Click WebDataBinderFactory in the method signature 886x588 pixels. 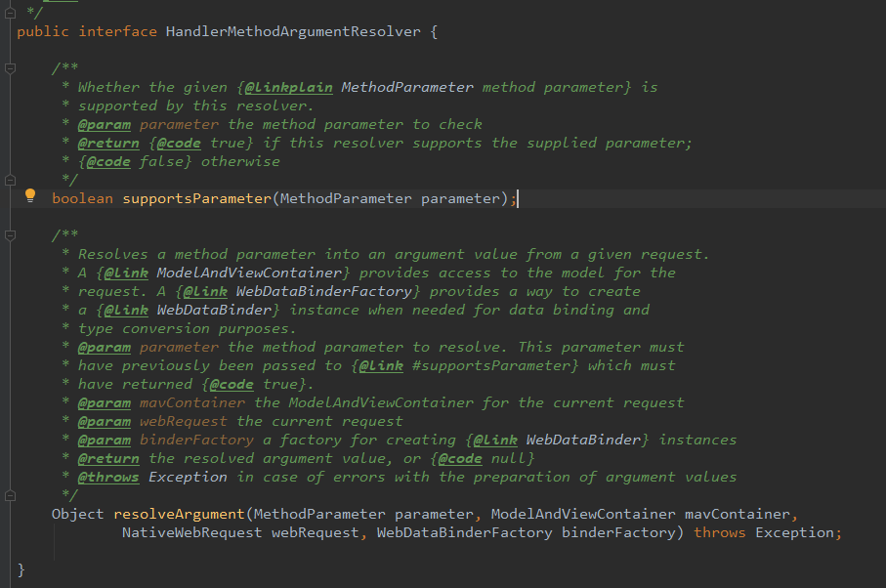click(464, 532)
